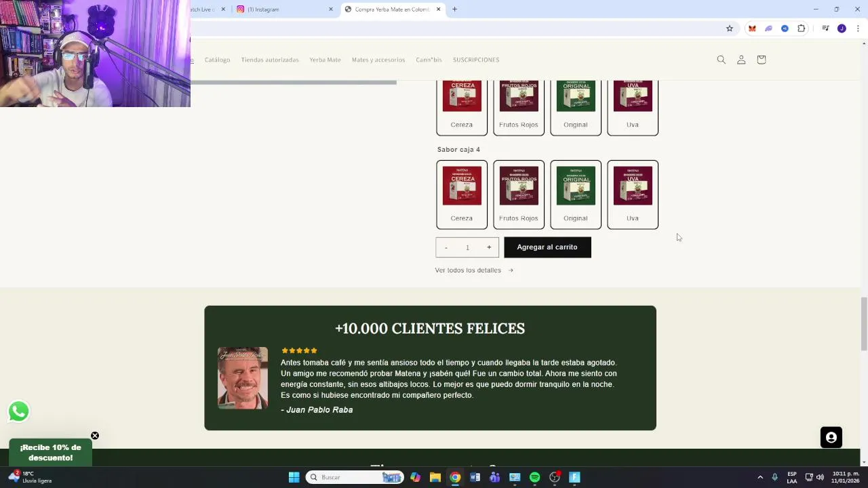868x488 pixels.
Task: Select Uva in row above Sabor caja 4
Action: pos(633,108)
